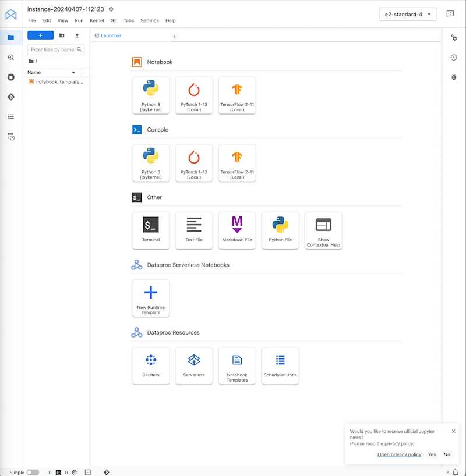Create New Runtime Template
Image resolution: width=466 pixels, height=476 pixels.
pos(151,299)
